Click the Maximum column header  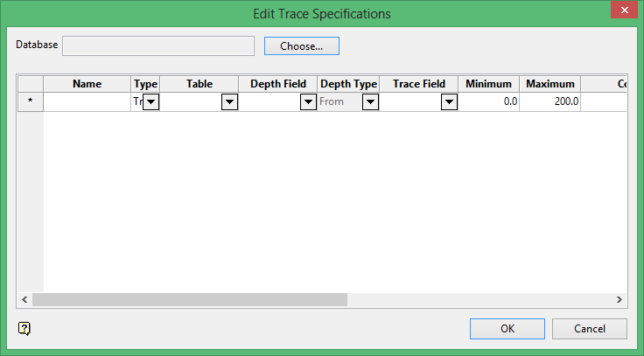tap(550, 84)
